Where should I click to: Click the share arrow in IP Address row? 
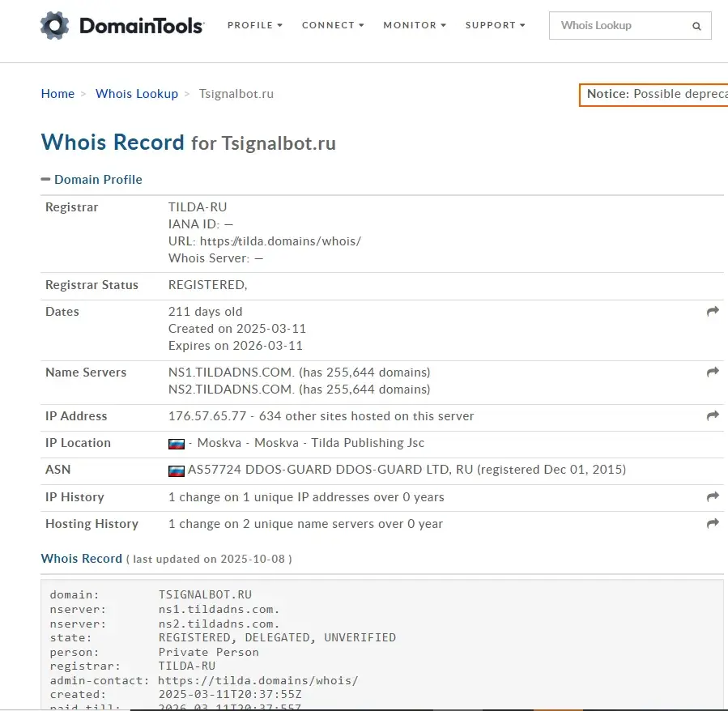[713, 415]
